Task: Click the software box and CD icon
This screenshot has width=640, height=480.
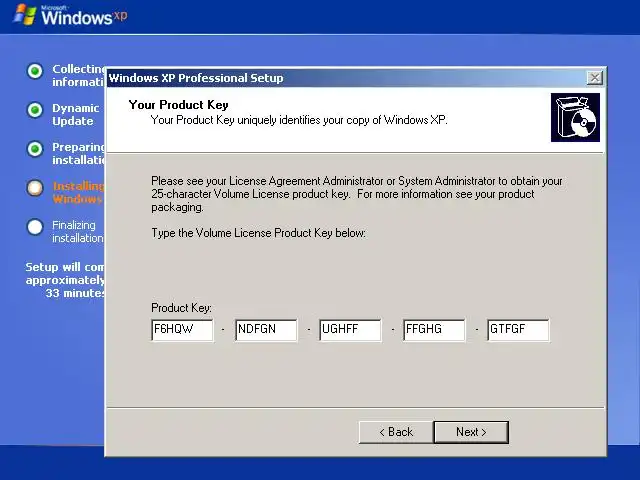Action: pos(575,118)
